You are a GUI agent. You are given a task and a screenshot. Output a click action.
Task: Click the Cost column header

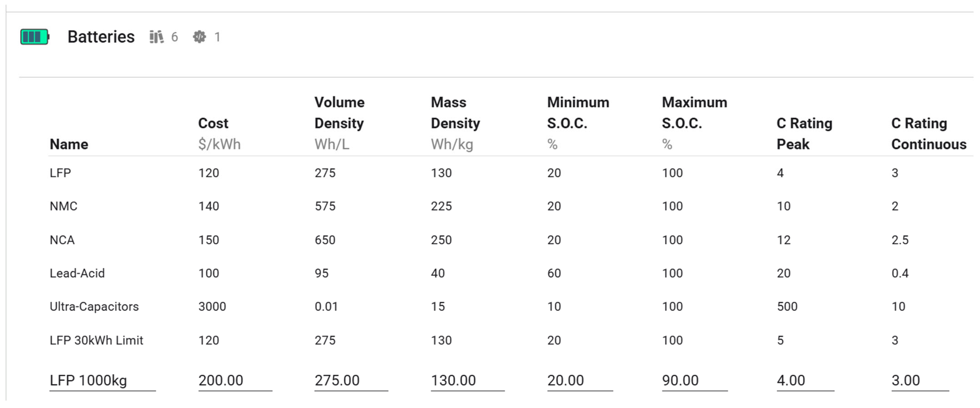pyautogui.click(x=213, y=123)
